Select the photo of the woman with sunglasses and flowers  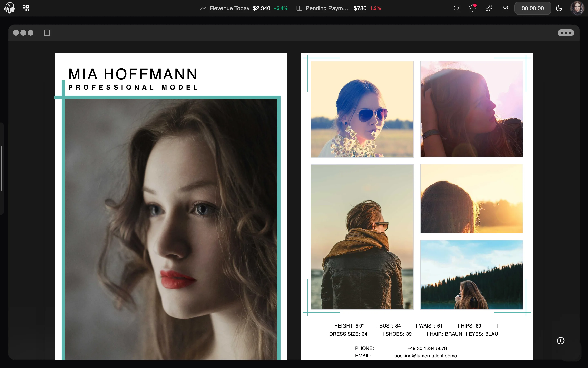click(x=362, y=109)
